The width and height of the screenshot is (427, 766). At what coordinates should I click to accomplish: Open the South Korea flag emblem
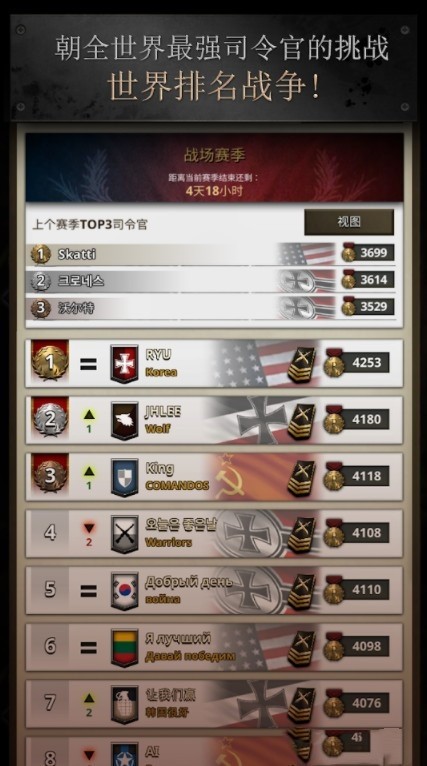pyautogui.click(x=124, y=591)
